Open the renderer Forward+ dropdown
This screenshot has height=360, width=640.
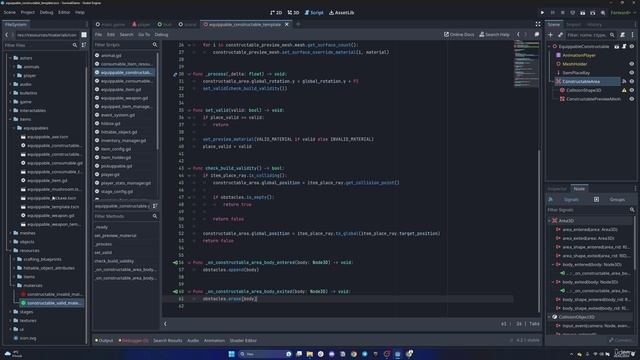[623, 13]
